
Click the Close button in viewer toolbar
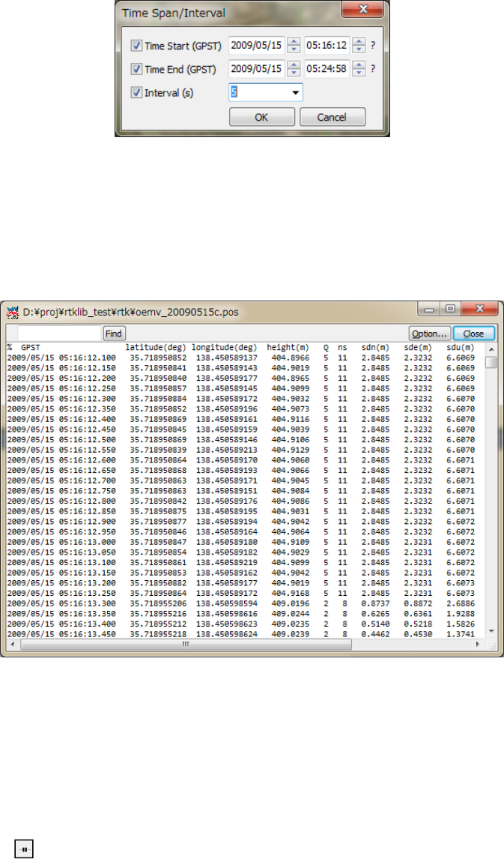(473, 333)
